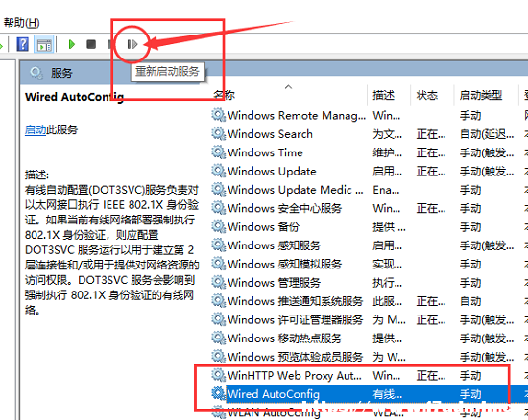Viewport: 528px width, 420px height.
Task: Toggle the show/hide action pane icon
Action: coord(44,44)
